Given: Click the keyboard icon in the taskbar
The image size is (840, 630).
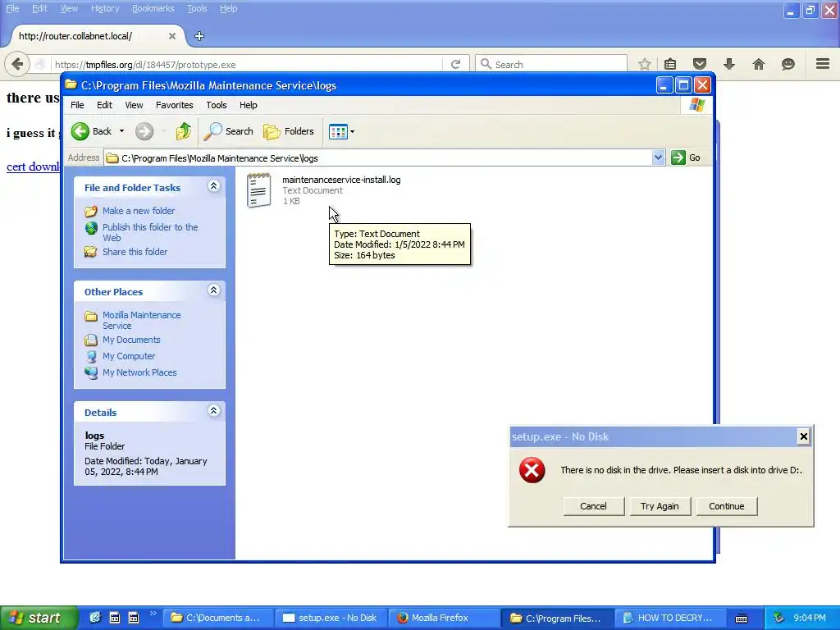Looking at the screenshot, I should coord(742,619).
